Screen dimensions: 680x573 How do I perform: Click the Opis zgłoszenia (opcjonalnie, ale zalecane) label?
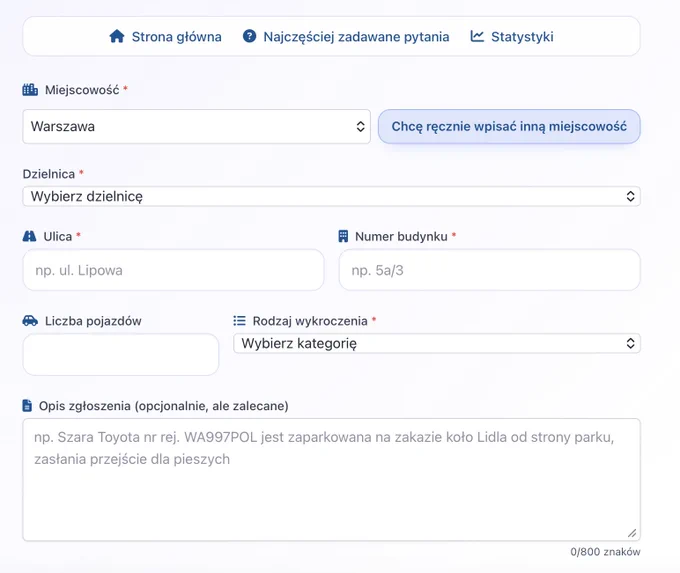click(x=163, y=406)
